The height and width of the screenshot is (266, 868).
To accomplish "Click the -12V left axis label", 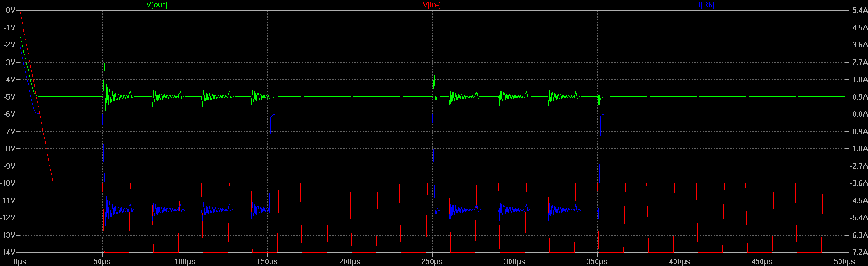I will (8, 218).
